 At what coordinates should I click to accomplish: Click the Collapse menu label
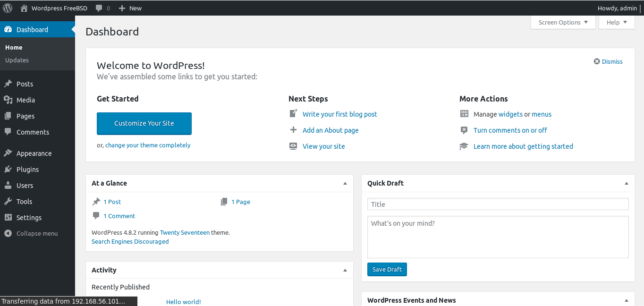click(x=37, y=233)
